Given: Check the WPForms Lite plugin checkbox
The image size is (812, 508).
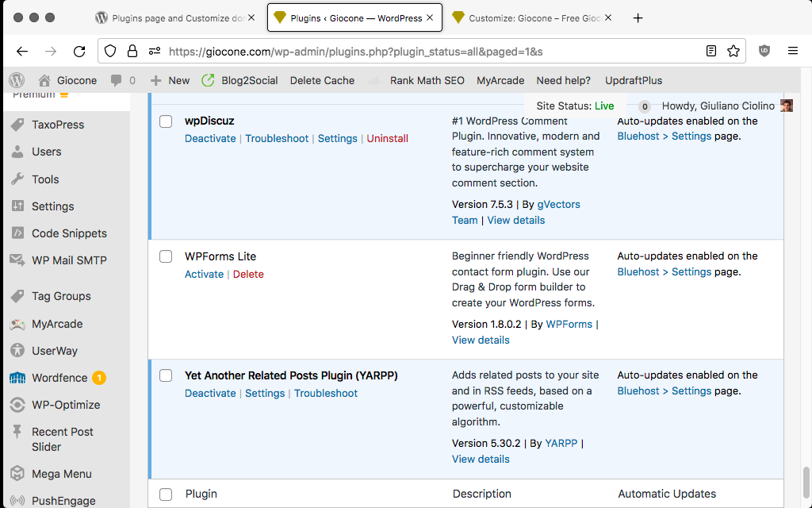Looking at the screenshot, I should click(x=166, y=256).
